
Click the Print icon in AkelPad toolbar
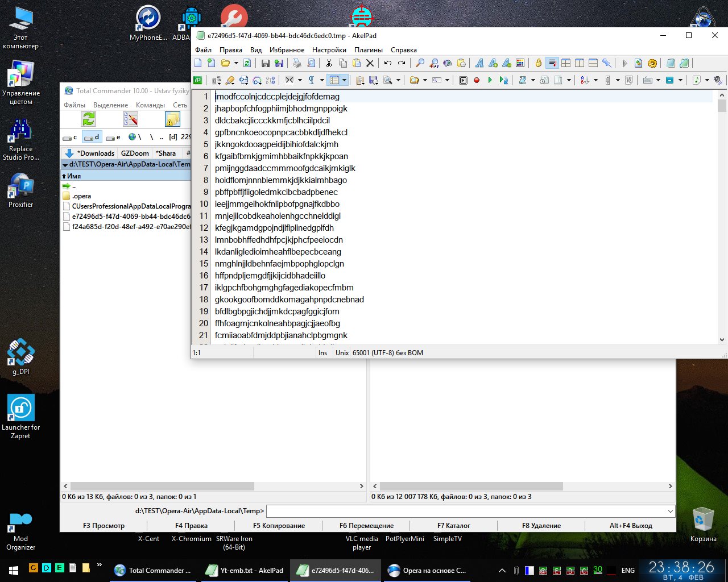(297, 63)
